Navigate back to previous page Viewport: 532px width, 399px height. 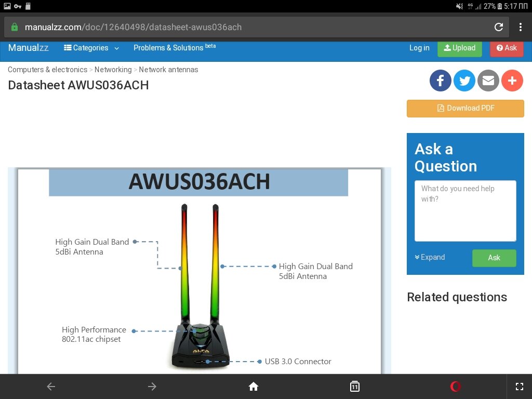pos(50,386)
